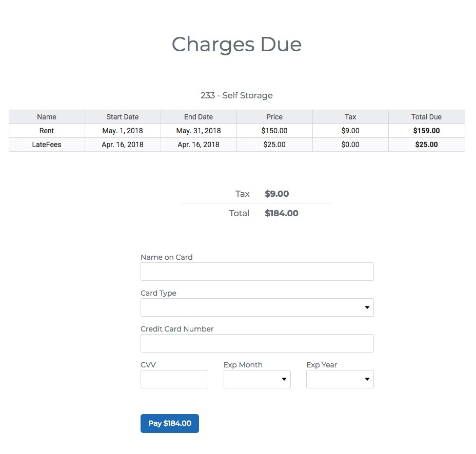Click the Pay $184.00 button
This screenshot has height=454, width=476.
pos(169,423)
